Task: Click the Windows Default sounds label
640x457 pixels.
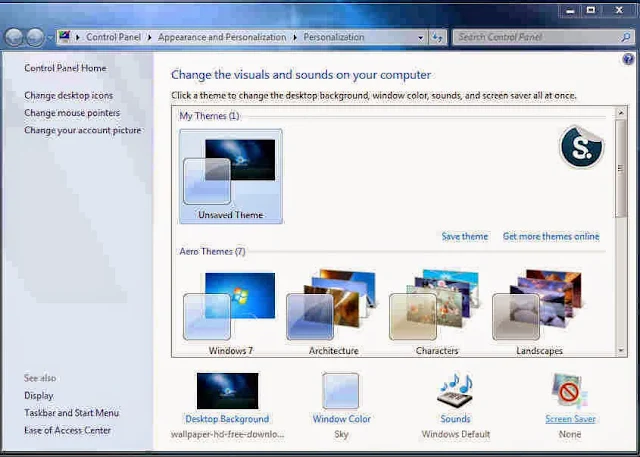Action: click(456, 435)
